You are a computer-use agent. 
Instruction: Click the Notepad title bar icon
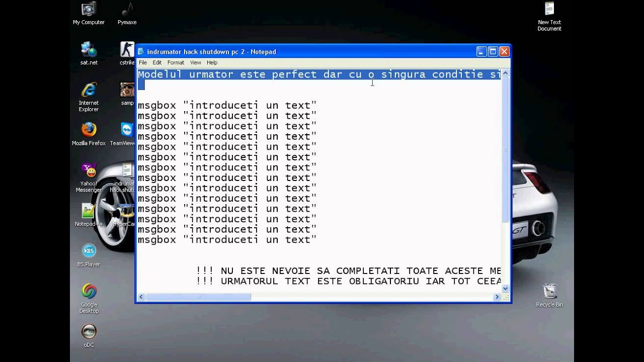pos(141,52)
